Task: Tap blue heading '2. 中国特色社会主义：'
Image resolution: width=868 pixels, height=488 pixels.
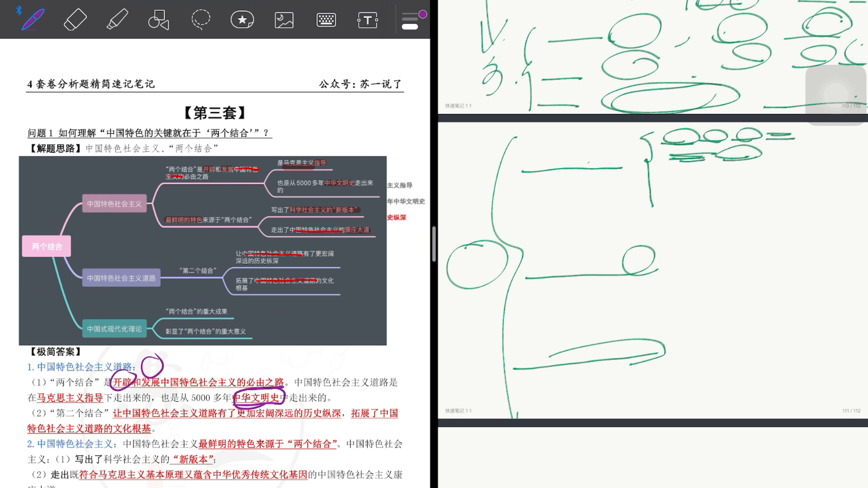Action: (x=74, y=444)
